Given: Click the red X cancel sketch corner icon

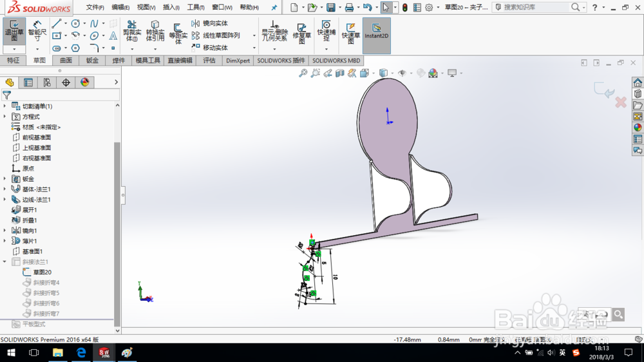Looking at the screenshot, I should [x=621, y=102].
